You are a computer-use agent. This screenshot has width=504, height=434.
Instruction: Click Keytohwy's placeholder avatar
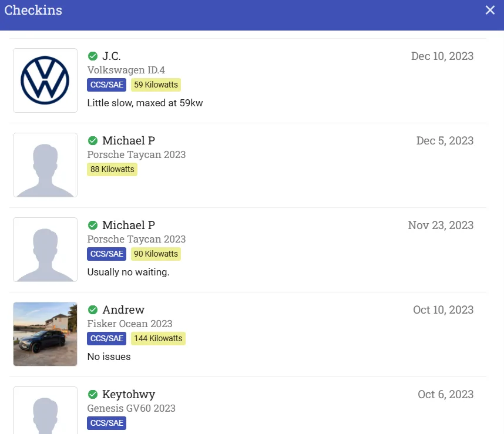pyautogui.click(x=45, y=411)
